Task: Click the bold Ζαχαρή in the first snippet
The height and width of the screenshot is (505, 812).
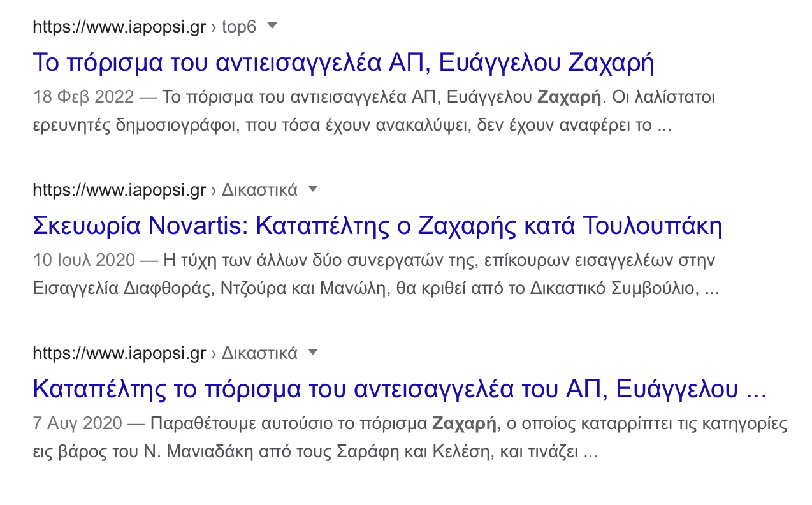Action: point(569,98)
